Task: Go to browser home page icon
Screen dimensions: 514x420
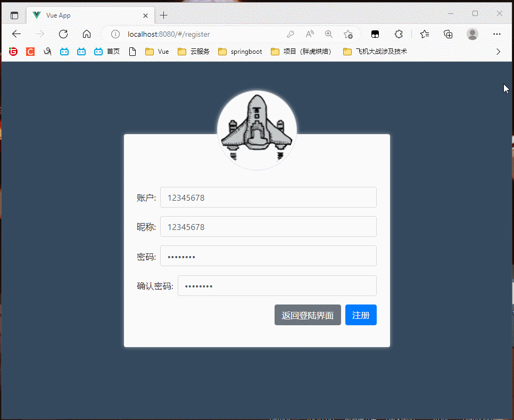Action: pos(87,34)
